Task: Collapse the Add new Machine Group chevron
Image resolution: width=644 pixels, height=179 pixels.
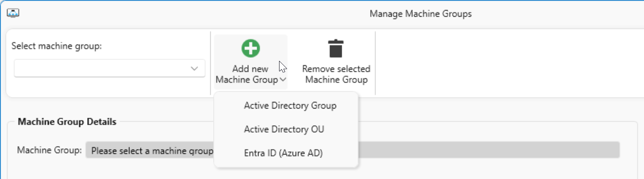Action: click(283, 80)
